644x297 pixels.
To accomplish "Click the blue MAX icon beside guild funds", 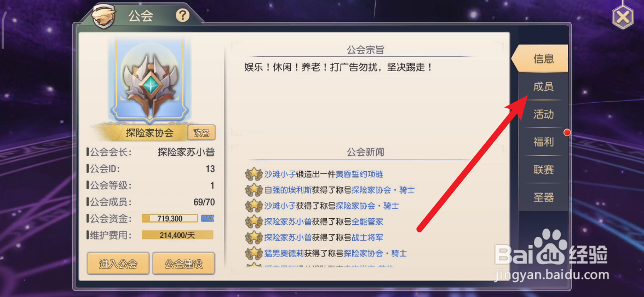I will (208, 218).
